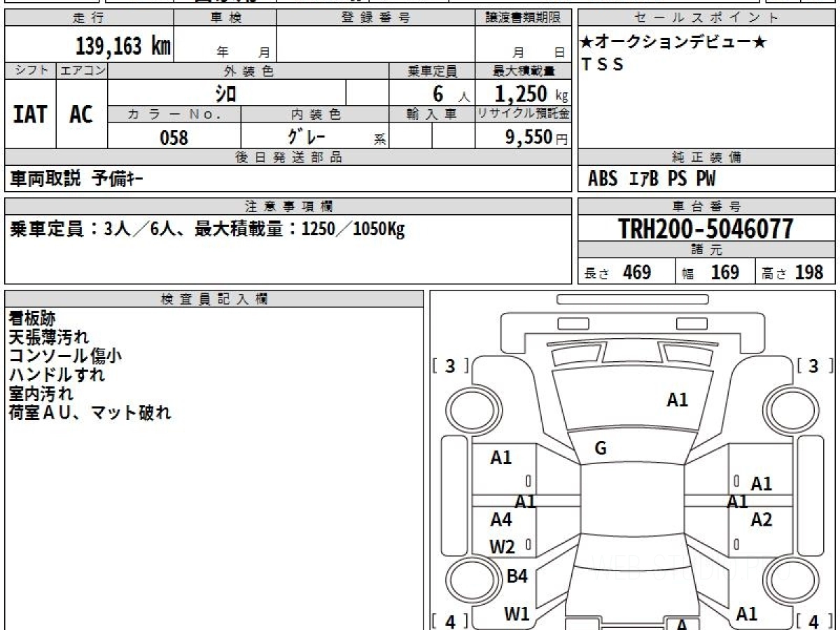Click the 車台番号 header
840x630 pixels.
[707, 206]
